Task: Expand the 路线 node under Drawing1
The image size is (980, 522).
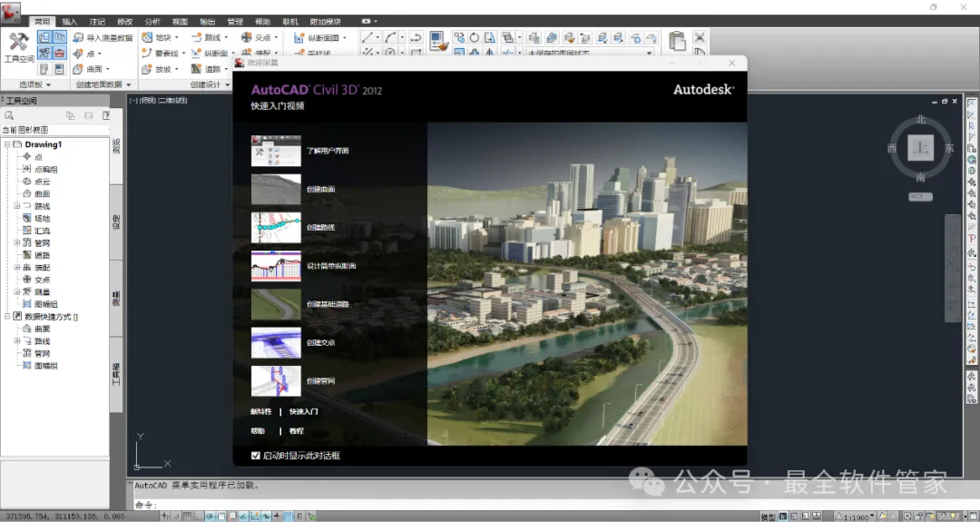Action: click(17, 206)
